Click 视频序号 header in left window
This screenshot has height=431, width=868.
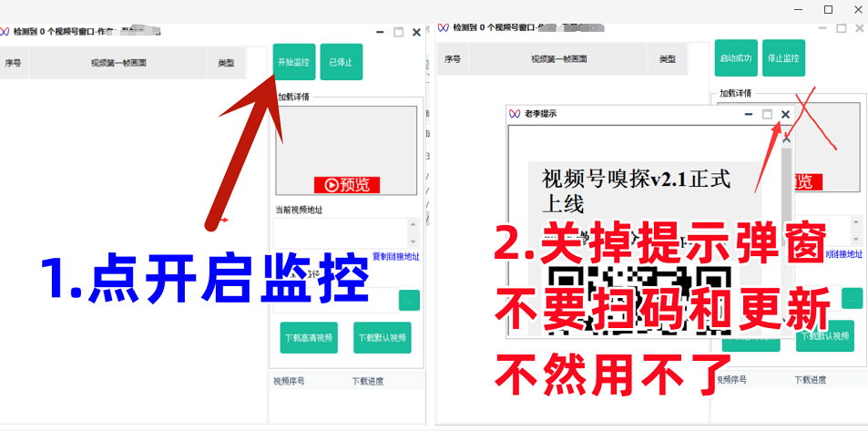(x=289, y=381)
